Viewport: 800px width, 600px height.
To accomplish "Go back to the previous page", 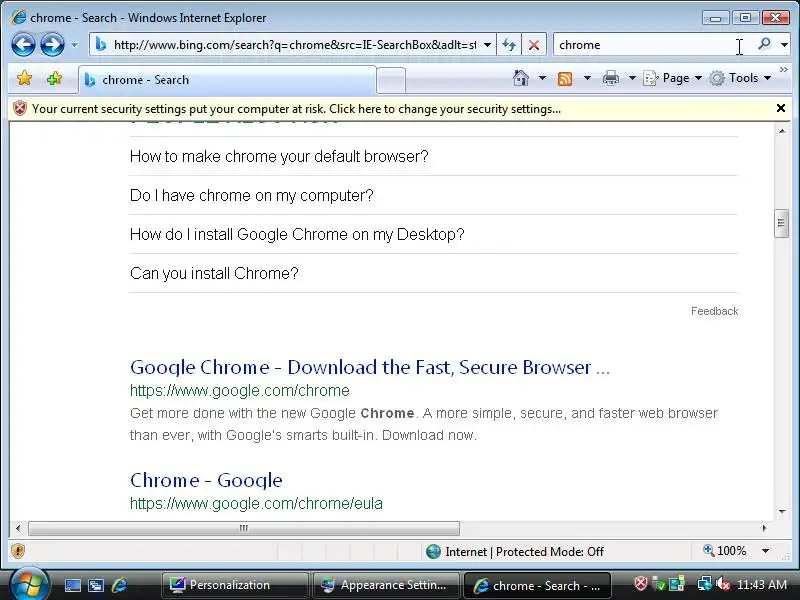I will [23, 45].
